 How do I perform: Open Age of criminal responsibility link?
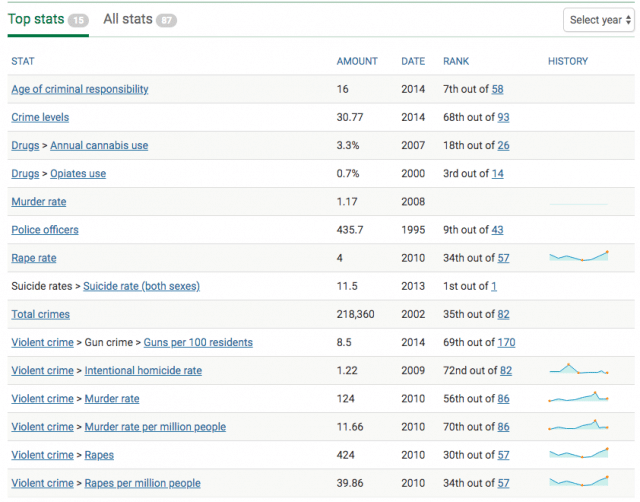pos(80,89)
